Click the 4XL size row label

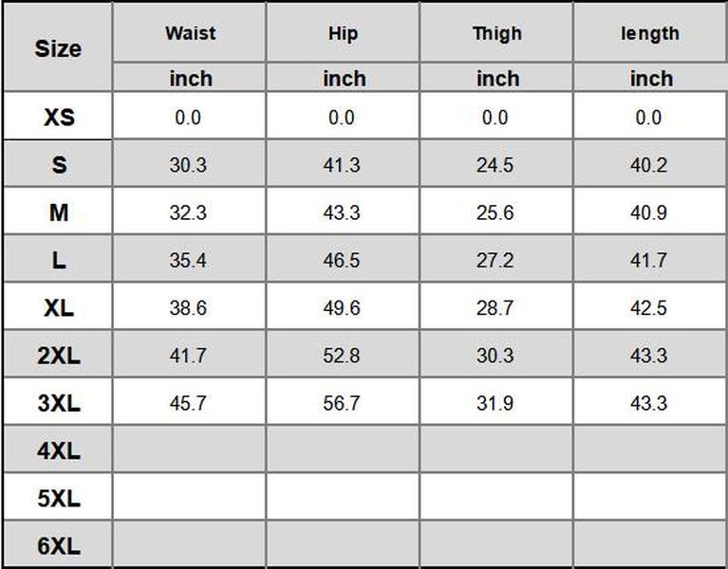[x=58, y=451]
